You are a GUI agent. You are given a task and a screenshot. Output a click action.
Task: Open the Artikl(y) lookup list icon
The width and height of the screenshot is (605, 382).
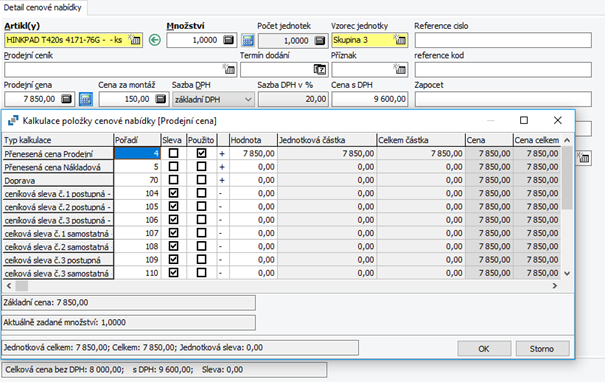pyautogui.click(x=135, y=40)
